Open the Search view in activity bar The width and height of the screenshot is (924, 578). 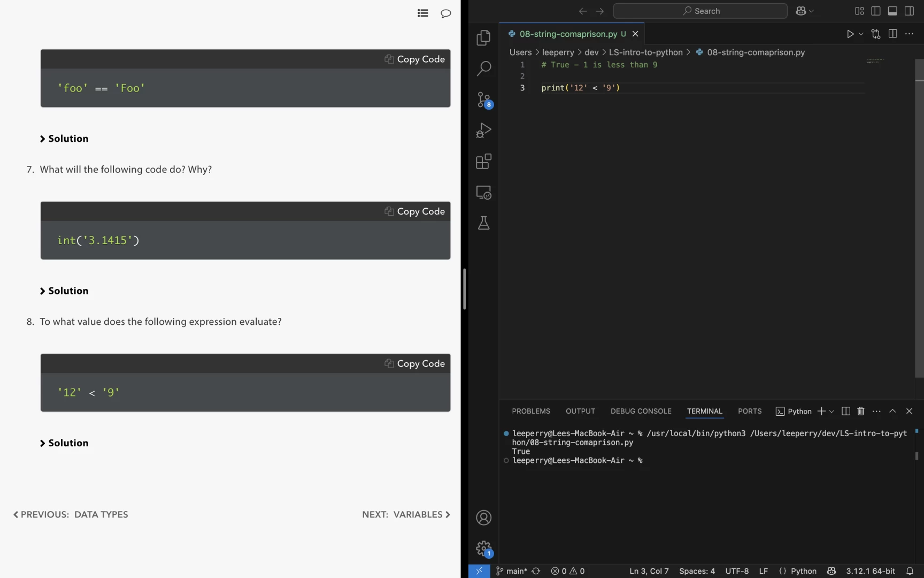tap(483, 69)
